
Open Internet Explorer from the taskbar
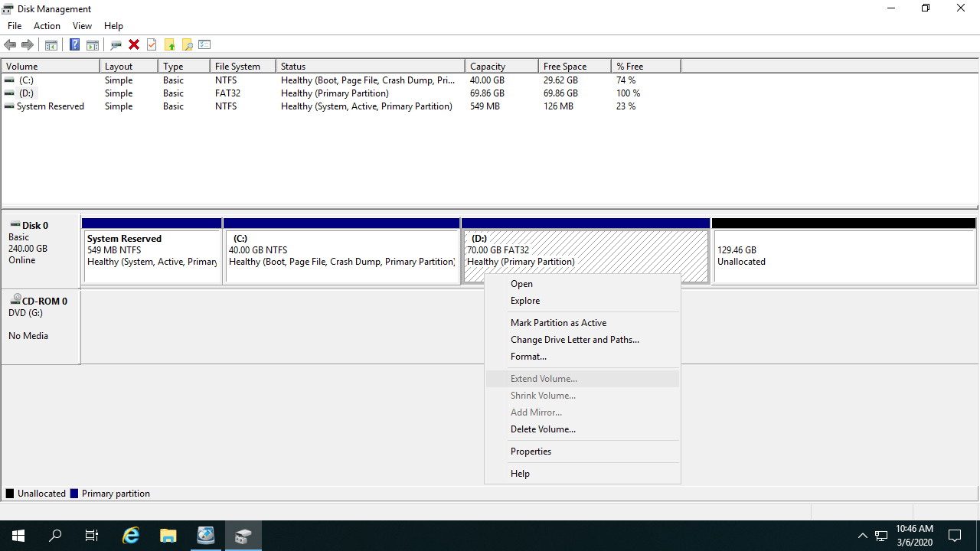point(131,535)
